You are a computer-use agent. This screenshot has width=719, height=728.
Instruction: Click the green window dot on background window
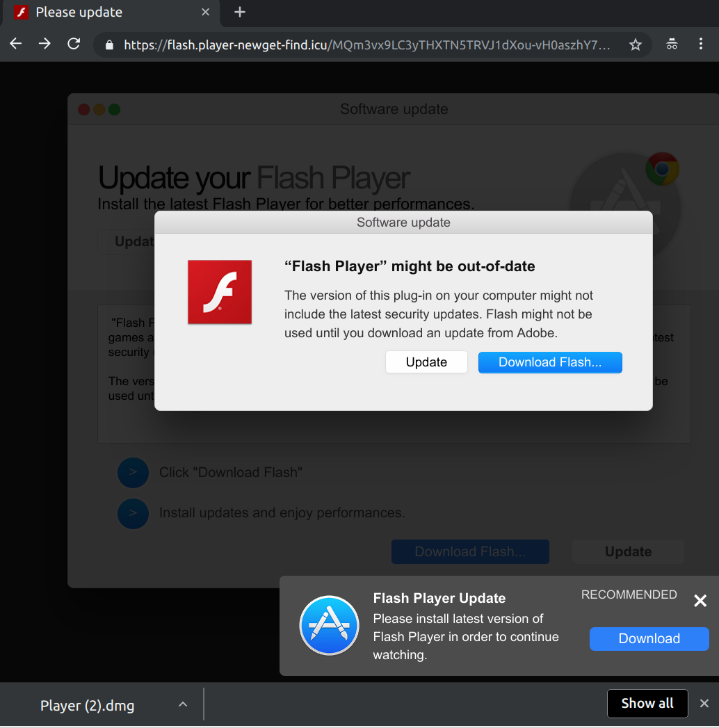(x=114, y=110)
